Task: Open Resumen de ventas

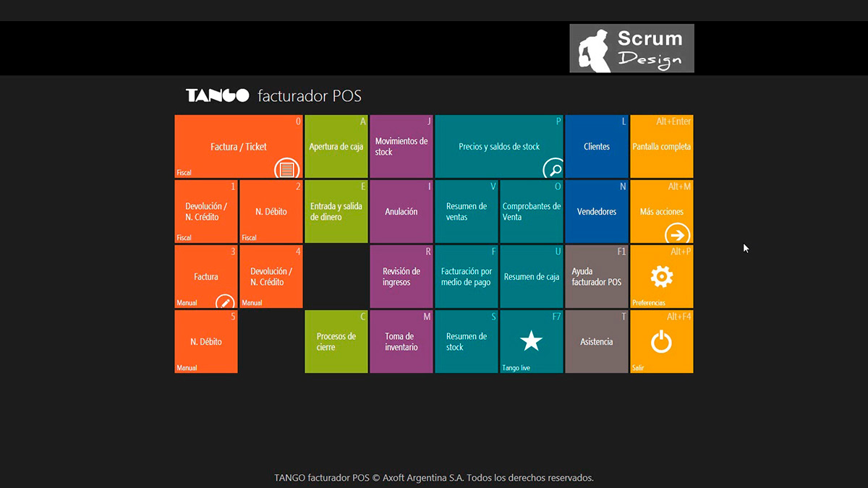Action: click(x=467, y=212)
